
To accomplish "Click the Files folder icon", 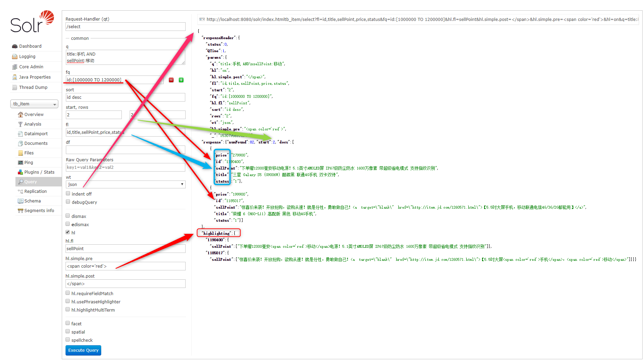I will (21, 153).
